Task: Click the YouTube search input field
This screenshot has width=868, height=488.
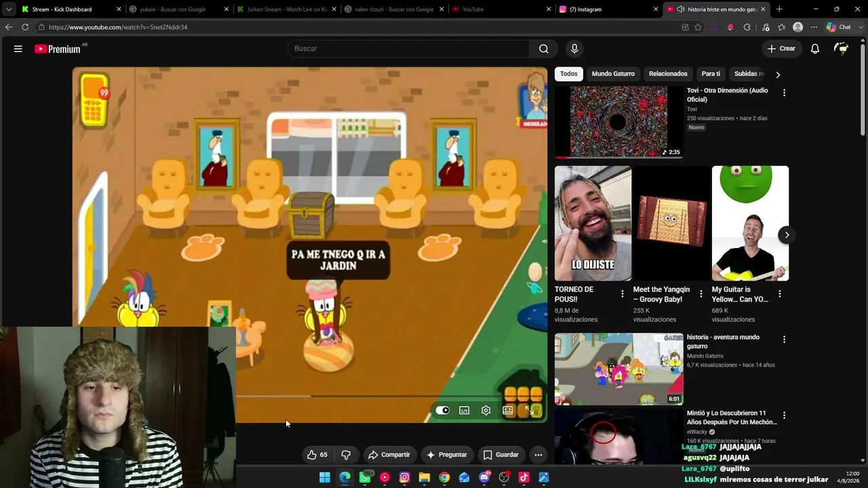Action: (408, 49)
